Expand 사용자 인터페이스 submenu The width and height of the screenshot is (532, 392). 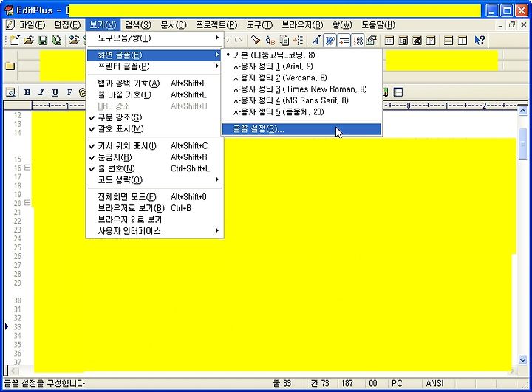pyautogui.click(x=154, y=231)
